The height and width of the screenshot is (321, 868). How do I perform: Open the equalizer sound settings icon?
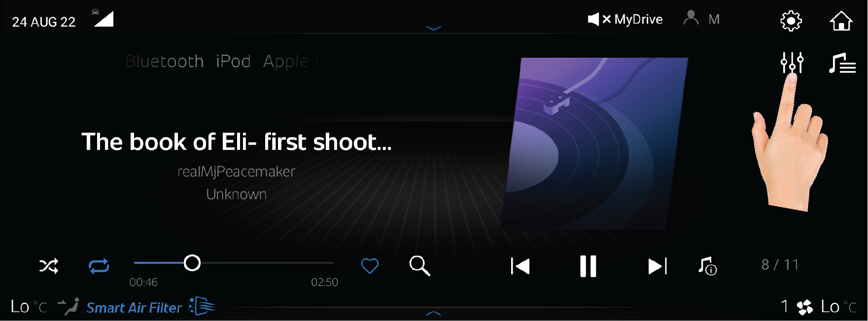(792, 63)
